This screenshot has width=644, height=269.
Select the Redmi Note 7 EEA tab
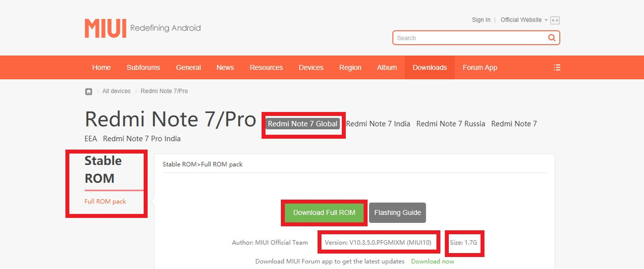(x=514, y=124)
